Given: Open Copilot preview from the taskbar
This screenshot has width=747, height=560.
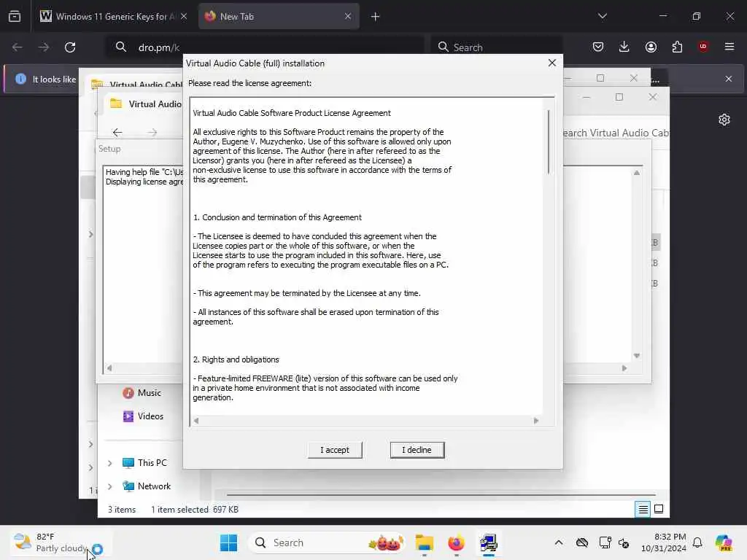Looking at the screenshot, I should coord(724,542).
